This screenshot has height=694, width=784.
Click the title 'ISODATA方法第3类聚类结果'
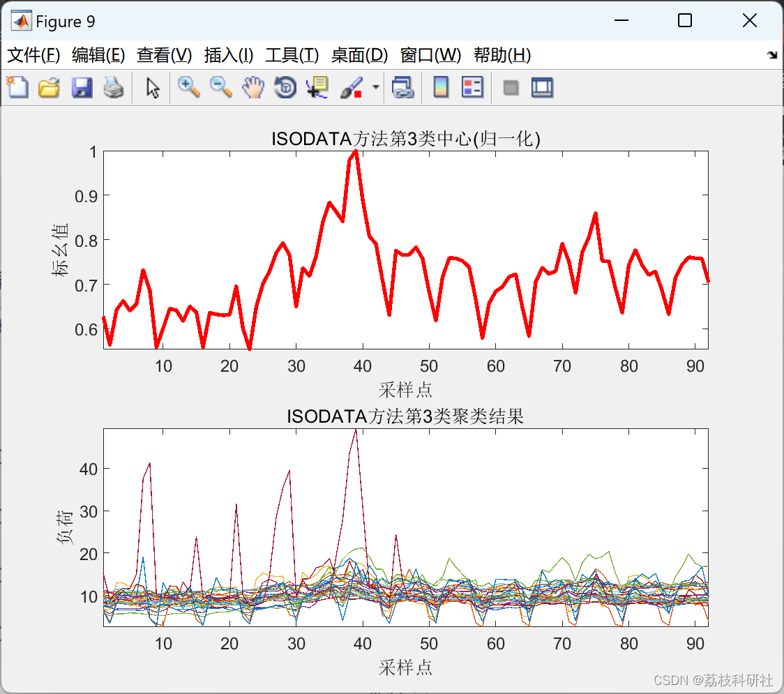(405, 416)
